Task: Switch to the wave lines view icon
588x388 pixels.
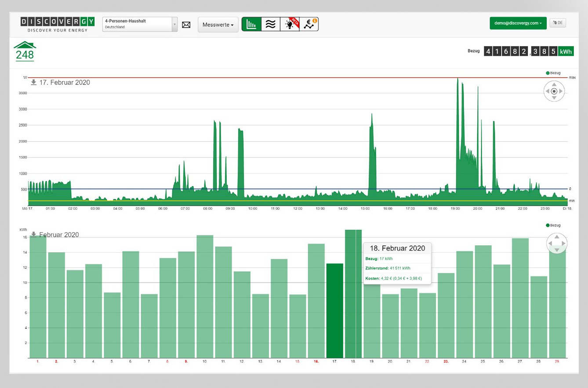Action: click(x=271, y=25)
